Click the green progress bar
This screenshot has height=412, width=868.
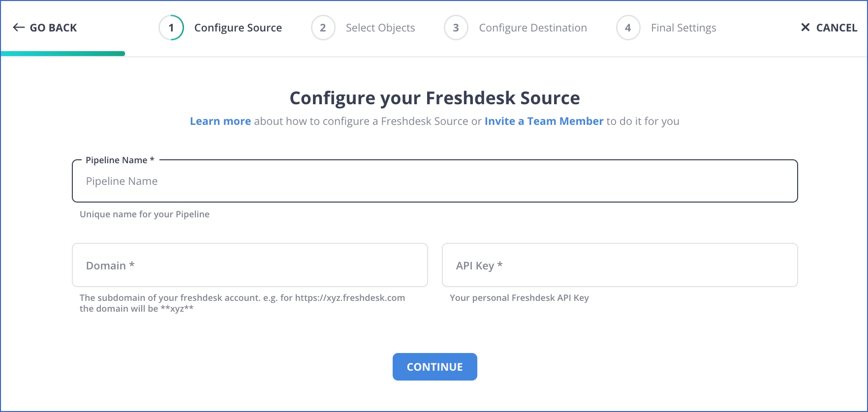tap(62, 54)
